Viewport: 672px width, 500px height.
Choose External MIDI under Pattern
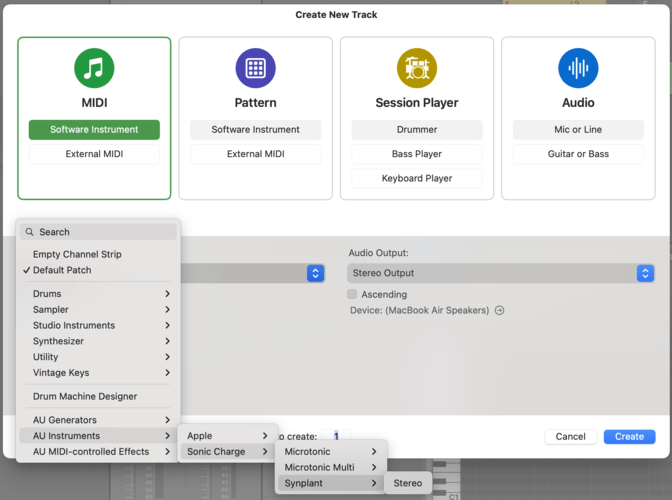point(255,154)
